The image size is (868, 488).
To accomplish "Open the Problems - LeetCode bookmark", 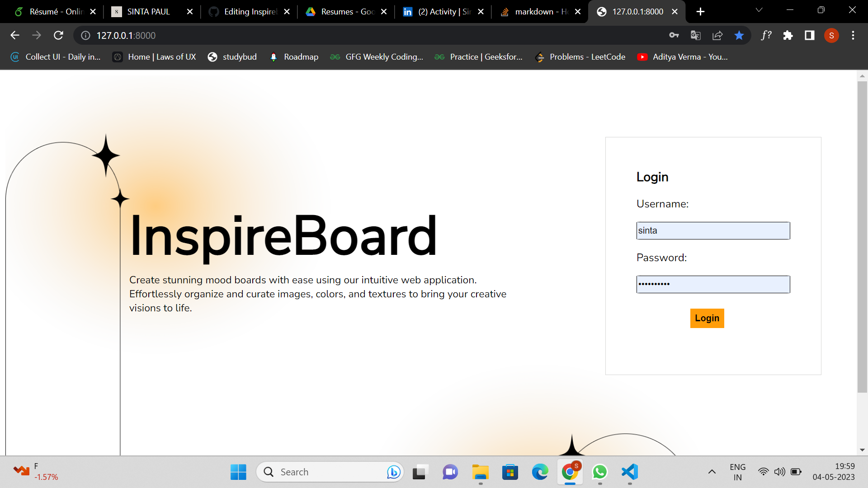I will click(x=580, y=57).
